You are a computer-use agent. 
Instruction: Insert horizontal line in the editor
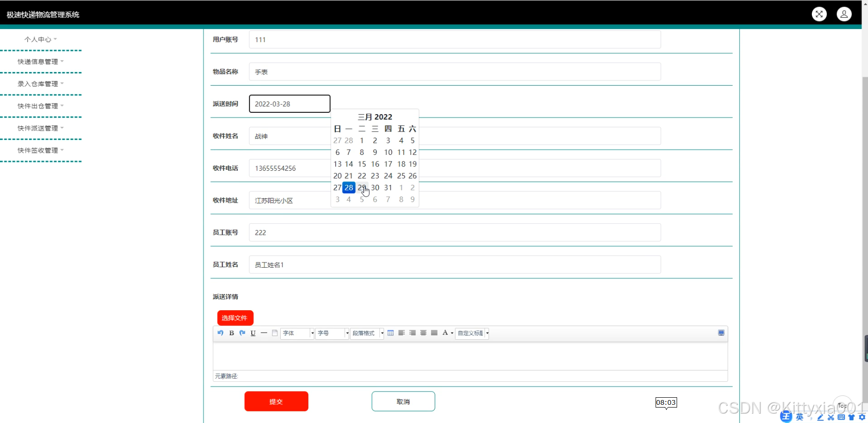point(264,333)
